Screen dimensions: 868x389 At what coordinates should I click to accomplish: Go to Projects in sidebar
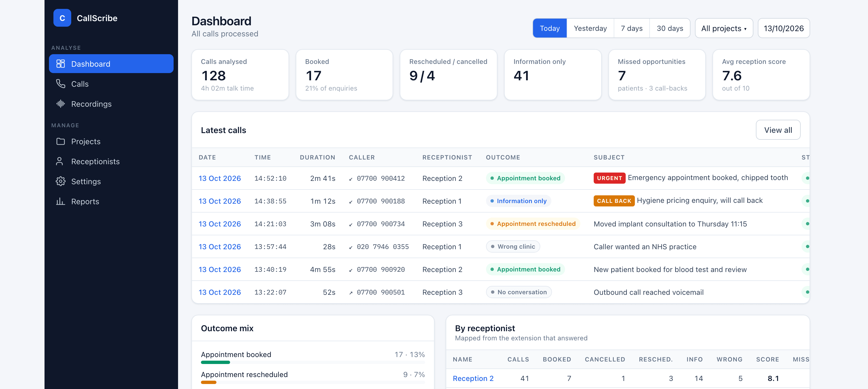[x=111, y=141]
